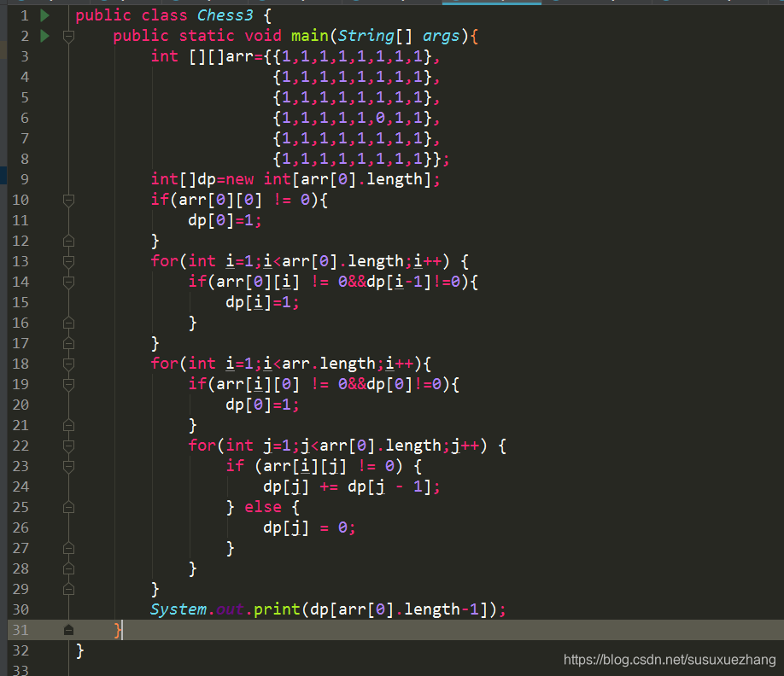
Task: Click the fold end marker on line 27
Action: pos(69,549)
